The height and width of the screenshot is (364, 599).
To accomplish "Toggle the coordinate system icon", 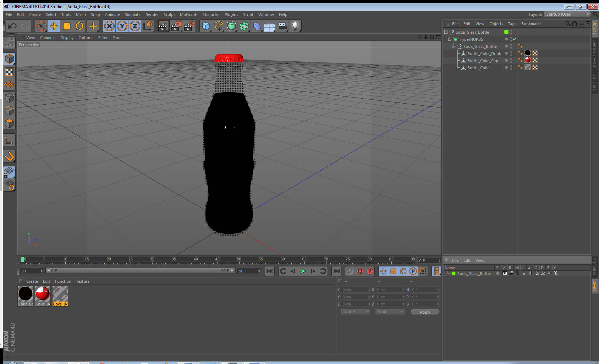I will point(148,26).
